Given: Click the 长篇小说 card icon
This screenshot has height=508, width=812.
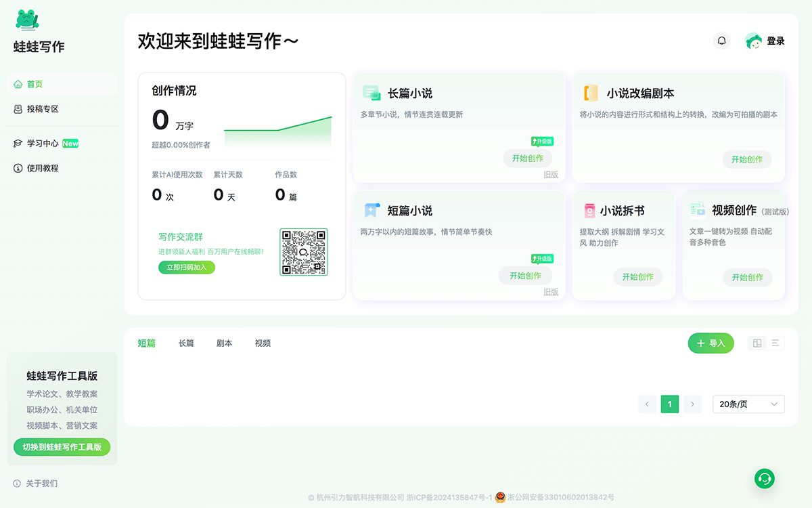Looking at the screenshot, I should tap(371, 93).
